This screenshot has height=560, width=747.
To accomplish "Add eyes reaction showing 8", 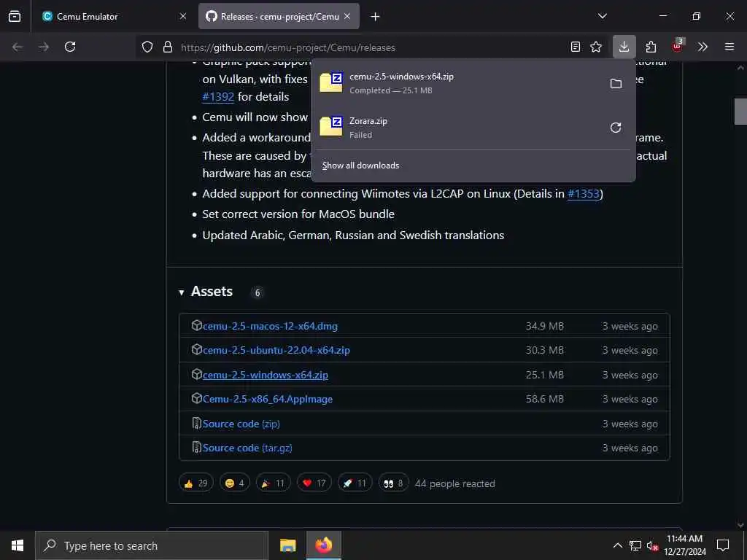I will pyautogui.click(x=393, y=483).
